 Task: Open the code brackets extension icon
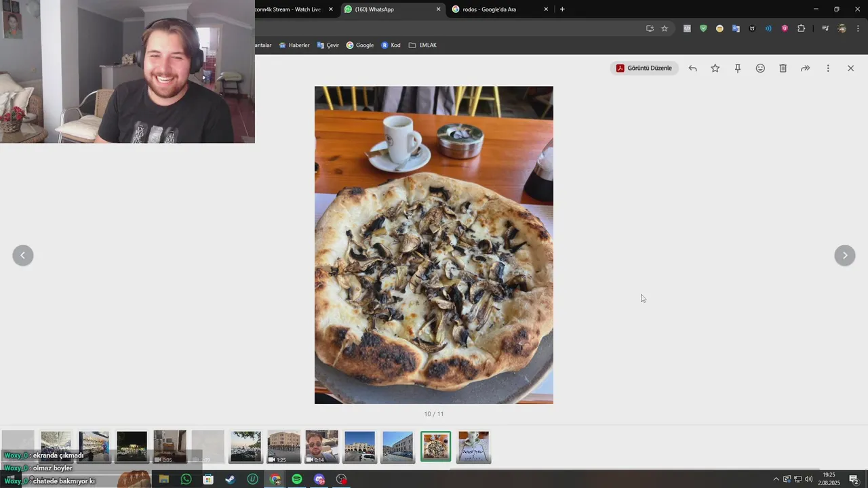[687, 28]
